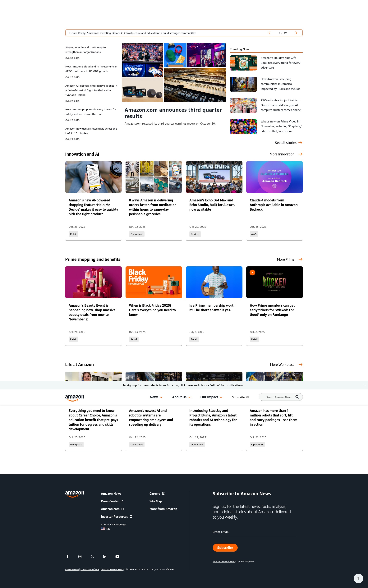Open Help Me Decide shopping feature article
Image resolution: width=368 pixels, height=588 pixels.
(93, 207)
